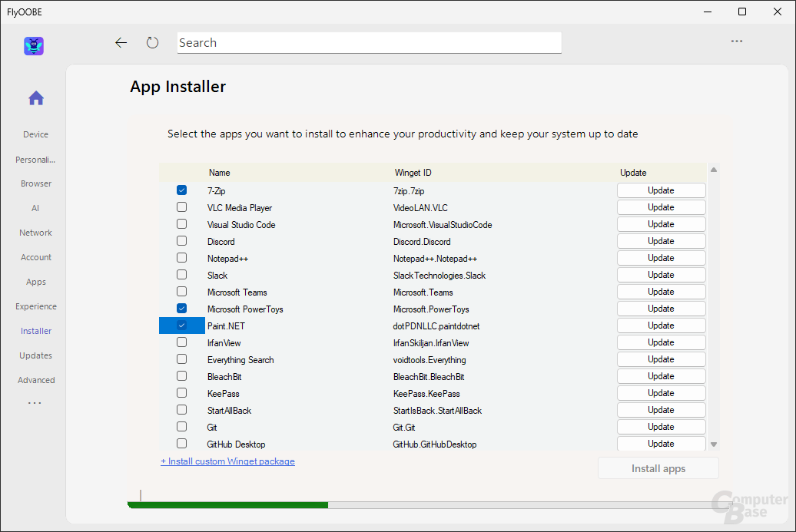Enable GitHub Desktop checkbox

click(181, 443)
